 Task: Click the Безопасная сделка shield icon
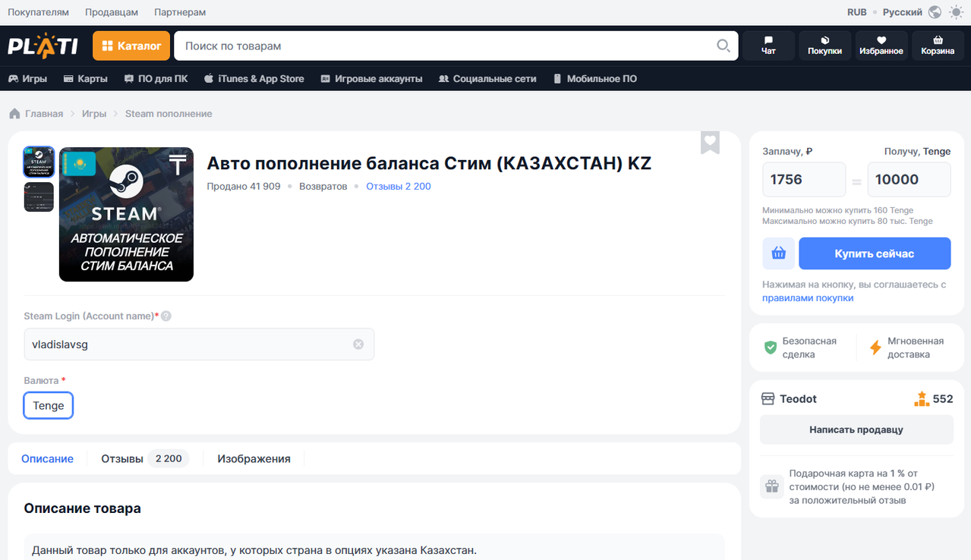coord(771,348)
